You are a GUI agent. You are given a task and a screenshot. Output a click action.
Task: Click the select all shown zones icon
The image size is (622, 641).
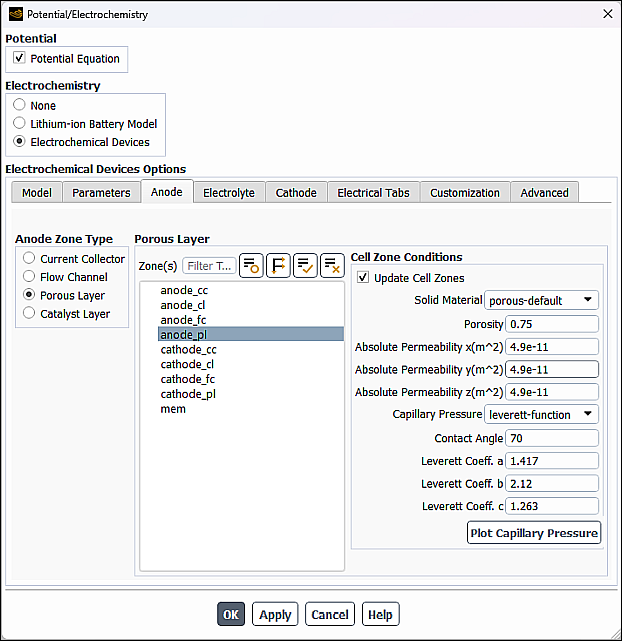coord(305,266)
